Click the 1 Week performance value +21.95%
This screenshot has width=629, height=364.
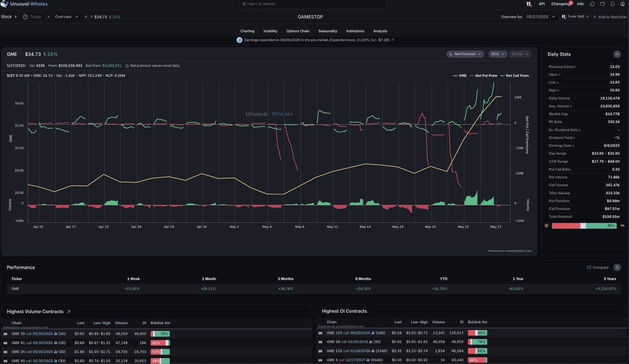[x=133, y=289]
